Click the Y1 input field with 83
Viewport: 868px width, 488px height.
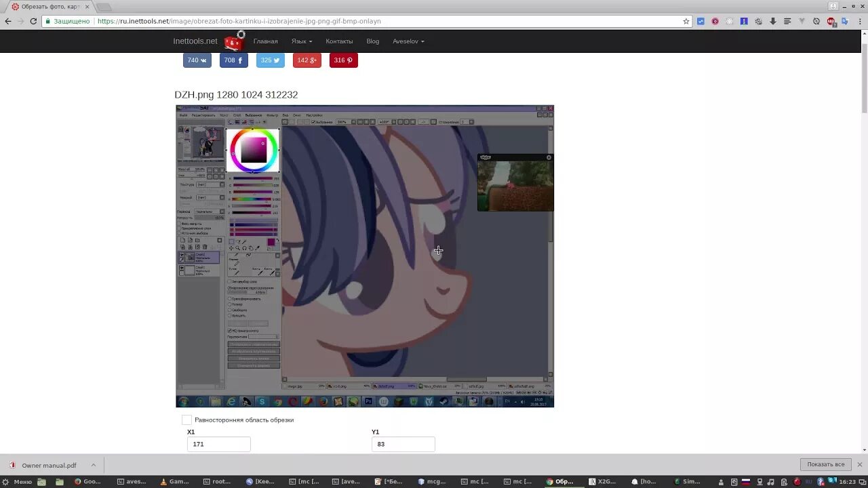403,444
